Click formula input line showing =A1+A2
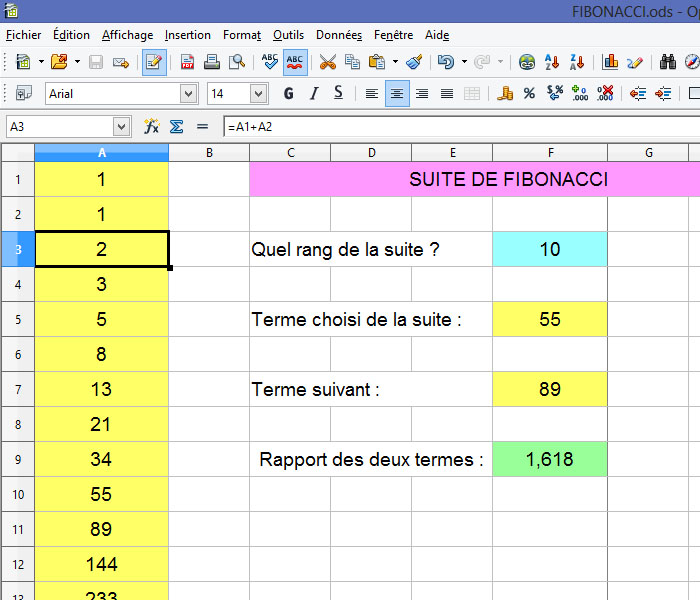Viewport: 700px width, 600px height. (x=462, y=127)
